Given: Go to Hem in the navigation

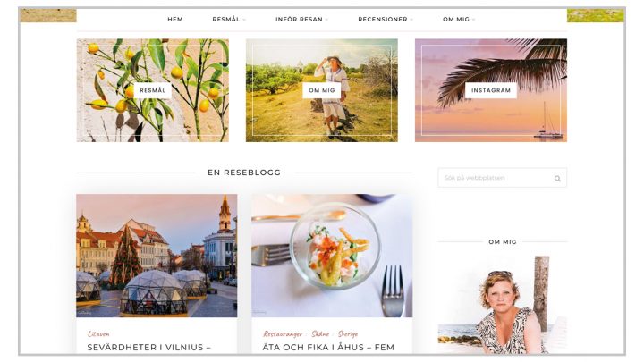Looking at the screenshot, I should click(175, 20).
